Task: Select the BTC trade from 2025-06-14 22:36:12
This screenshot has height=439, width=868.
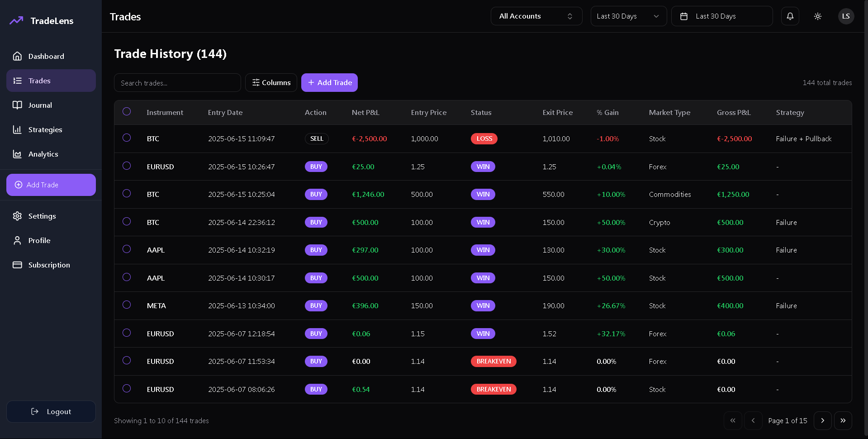Action: (127, 221)
